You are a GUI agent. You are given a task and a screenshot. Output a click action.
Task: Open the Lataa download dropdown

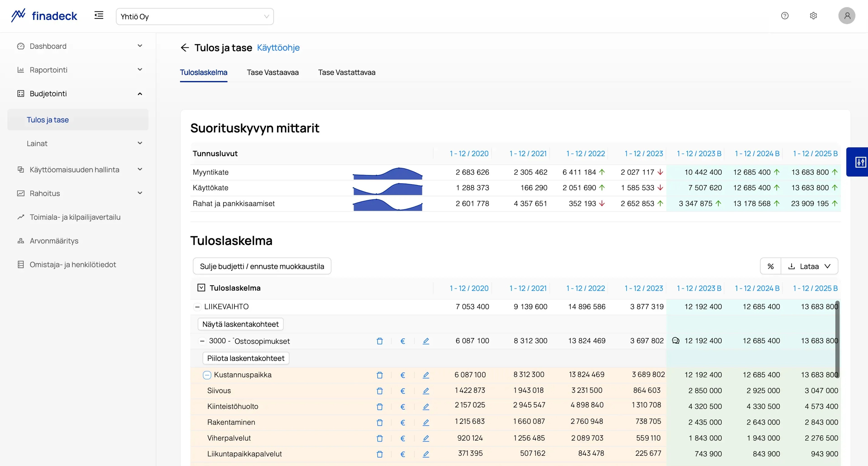(809, 266)
